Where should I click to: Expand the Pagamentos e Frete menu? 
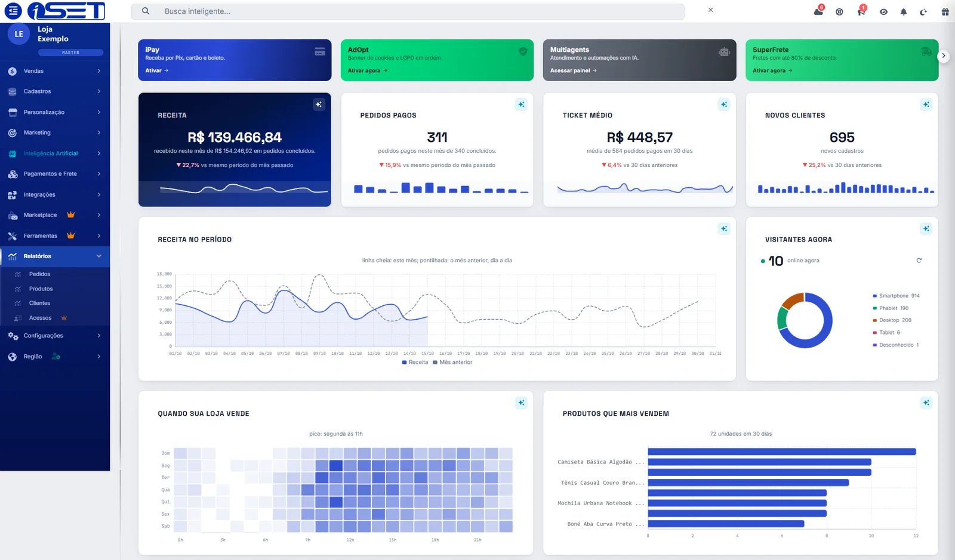coord(55,174)
